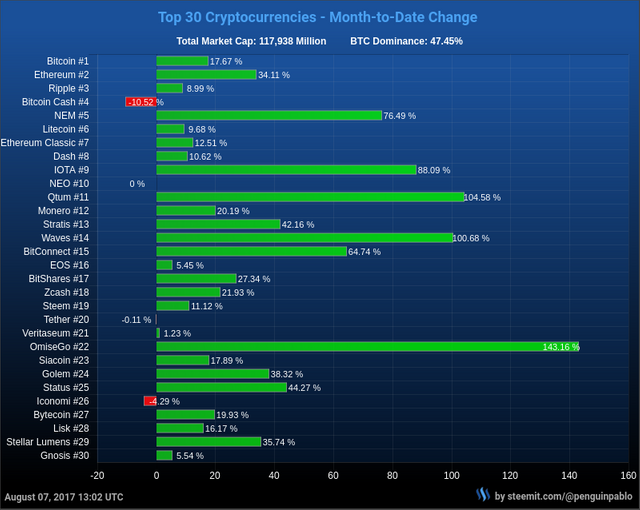The width and height of the screenshot is (640, 510).
Task: Click the Bitcoin #1 label
Action: pos(68,61)
